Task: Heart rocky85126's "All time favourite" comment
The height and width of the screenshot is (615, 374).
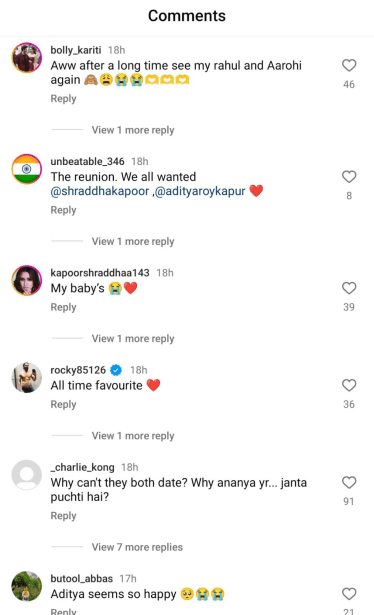Action: [x=349, y=385]
